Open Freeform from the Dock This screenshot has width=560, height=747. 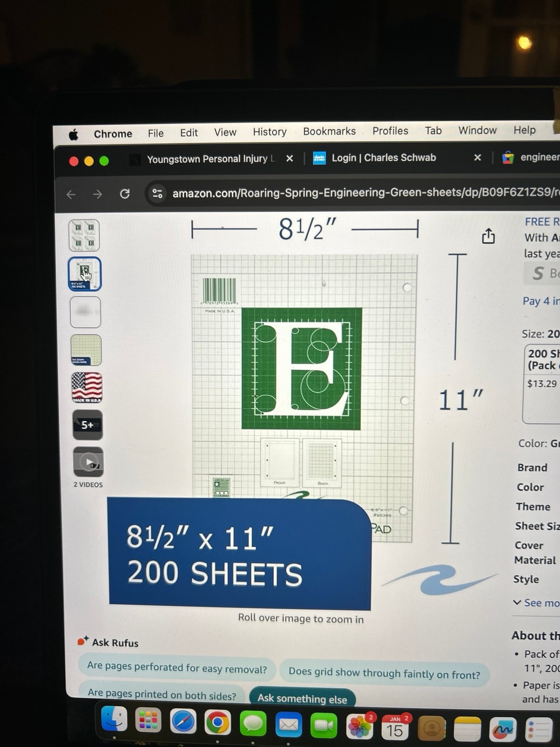[503, 730]
